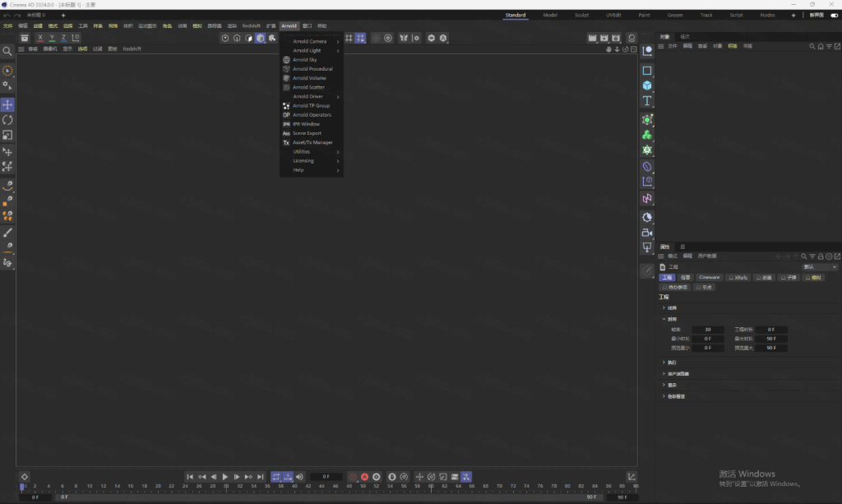Toggle the X axis lock
Viewport: 842px width, 504px height.
(x=40, y=38)
